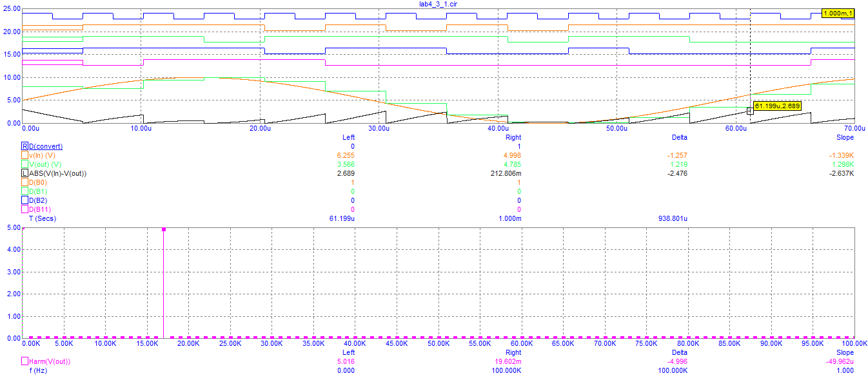The height and width of the screenshot is (380, 868).
Task: Click the Right column header of harmonic plot
Action: 513,352
